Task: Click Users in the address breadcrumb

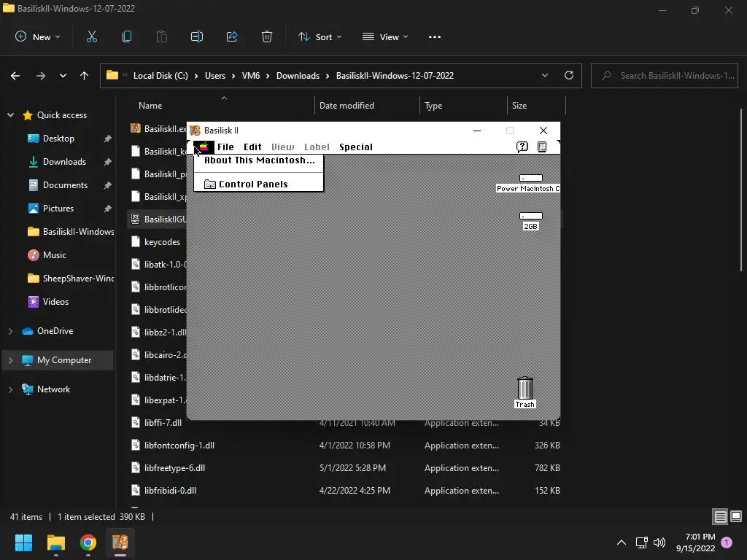Action: (215, 76)
